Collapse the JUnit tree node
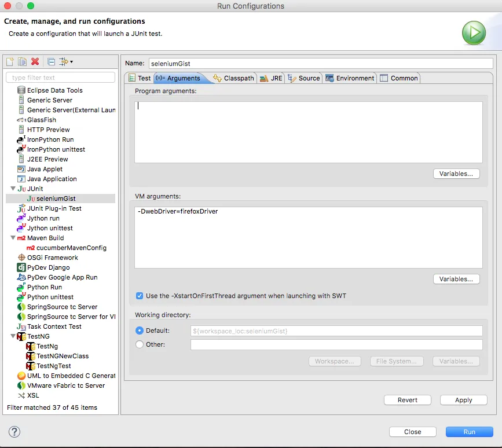 [x=13, y=189]
